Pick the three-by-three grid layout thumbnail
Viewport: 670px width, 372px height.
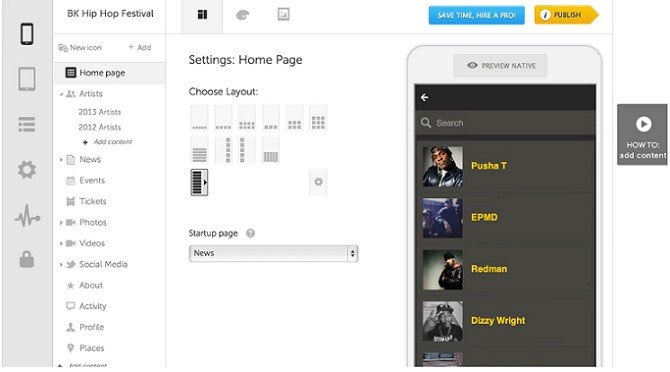click(x=318, y=118)
